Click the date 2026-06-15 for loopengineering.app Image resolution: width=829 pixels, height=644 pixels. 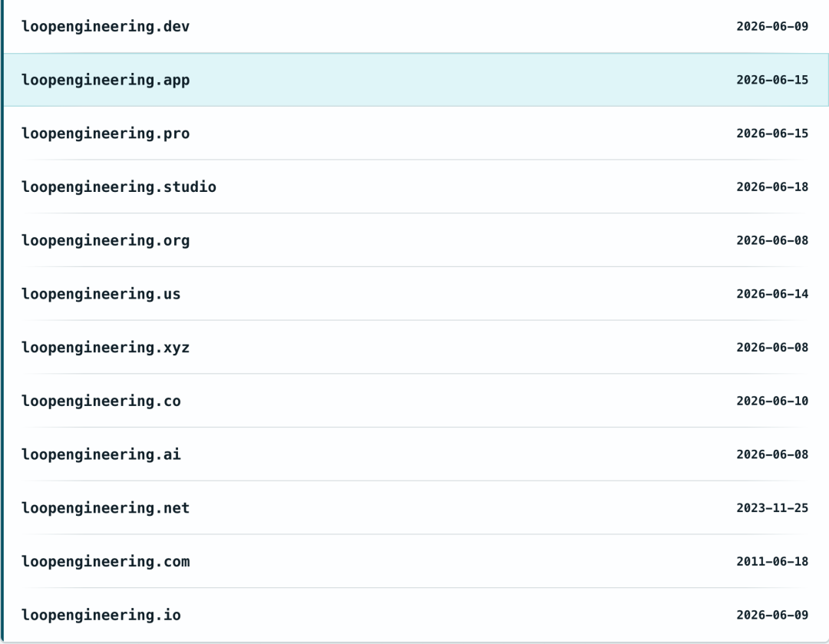pyautogui.click(x=772, y=80)
